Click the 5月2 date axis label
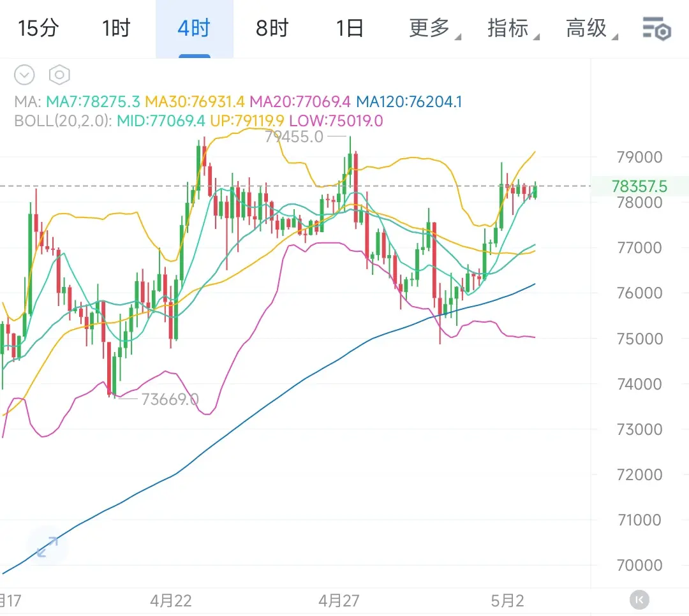 (x=508, y=600)
